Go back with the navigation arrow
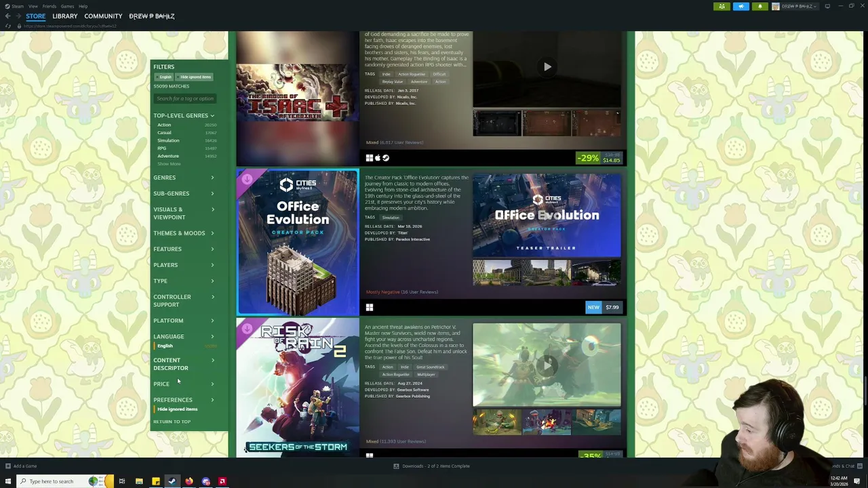 point(8,16)
